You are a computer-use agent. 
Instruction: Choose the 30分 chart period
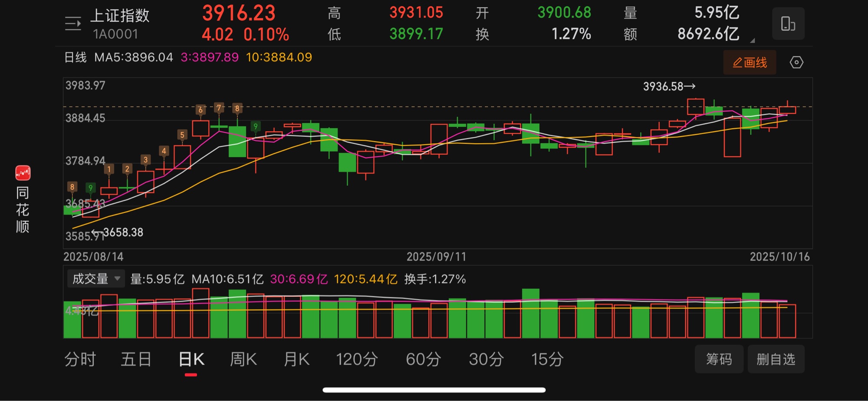(486, 359)
